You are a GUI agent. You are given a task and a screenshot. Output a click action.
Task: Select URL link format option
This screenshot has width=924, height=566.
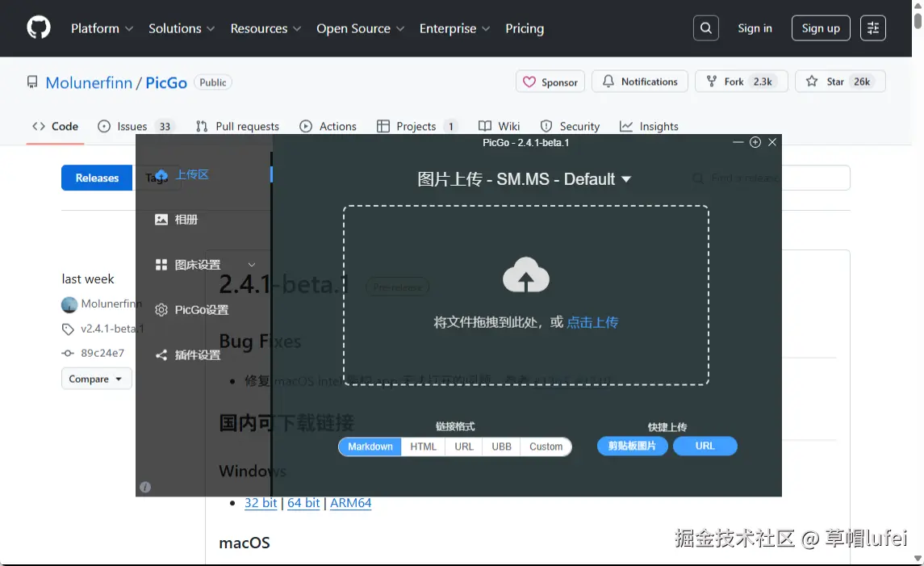click(x=464, y=447)
